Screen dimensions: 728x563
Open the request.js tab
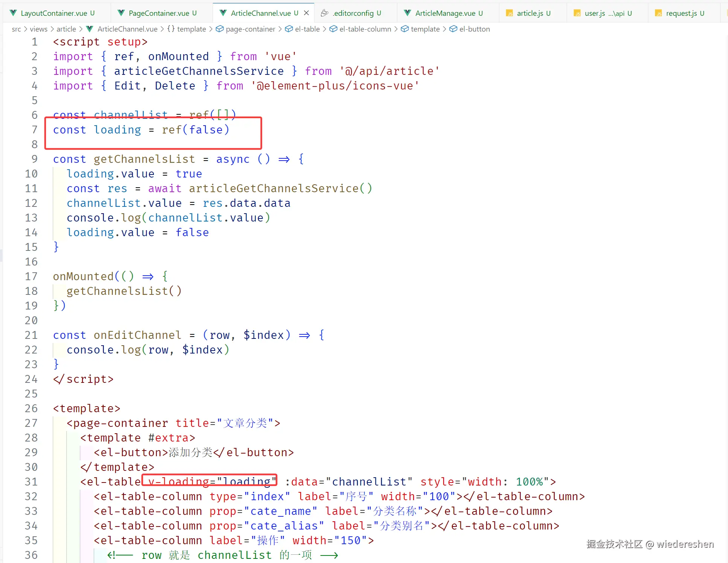[681, 13]
